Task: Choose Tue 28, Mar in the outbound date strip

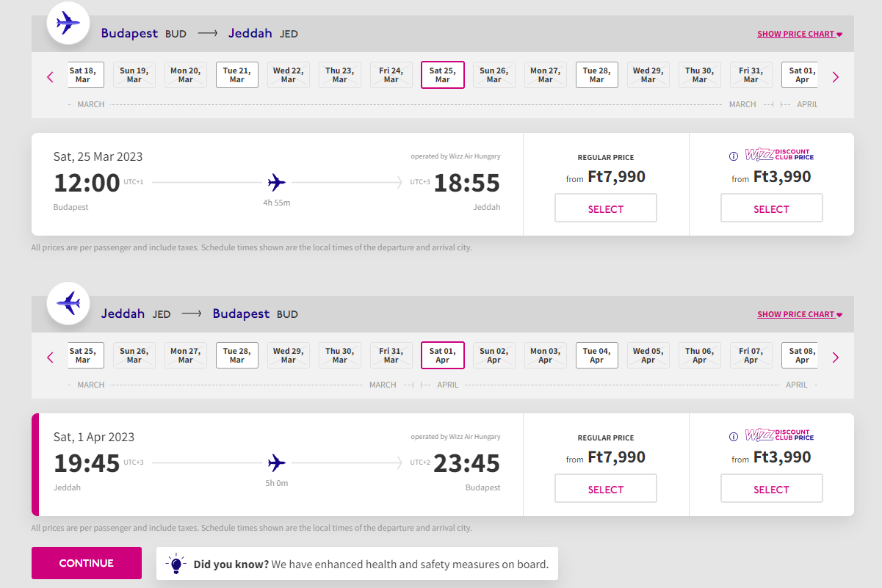Action: [597, 75]
